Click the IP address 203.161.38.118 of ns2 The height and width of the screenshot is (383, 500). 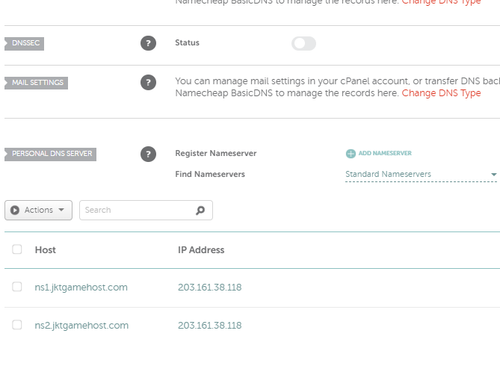(x=210, y=325)
